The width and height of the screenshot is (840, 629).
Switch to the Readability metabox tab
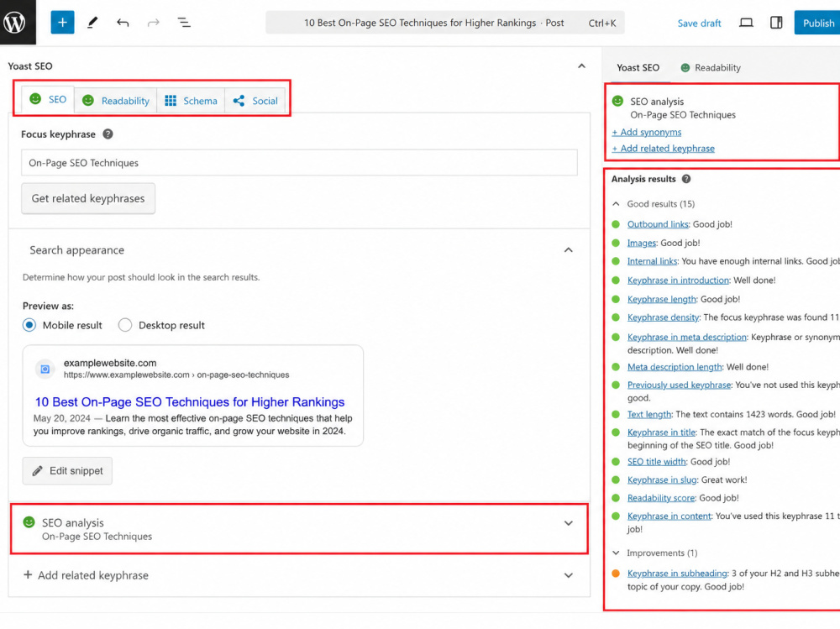pyautogui.click(x=116, y=101)
